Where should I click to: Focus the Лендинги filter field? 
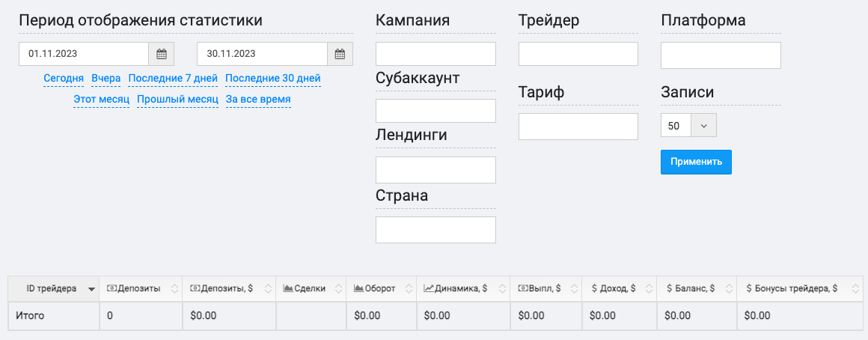click(435, 170)
